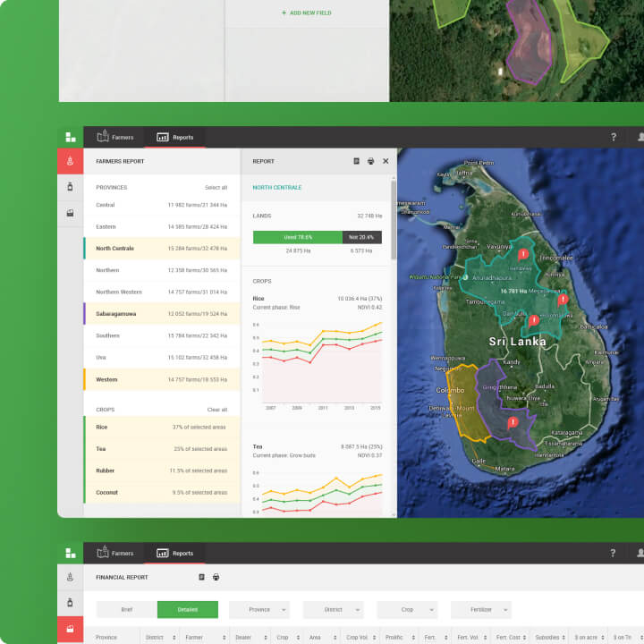Viewport: 644px width, 644px height.
Task: Click the green Used 78.6% land bar
Action: click(x=297, y=237)
